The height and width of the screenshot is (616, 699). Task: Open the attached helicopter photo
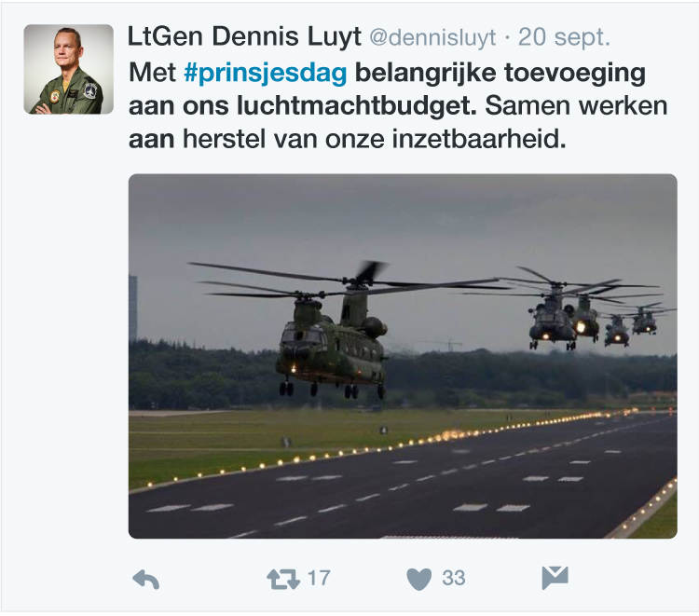click(x=403, y=356)
